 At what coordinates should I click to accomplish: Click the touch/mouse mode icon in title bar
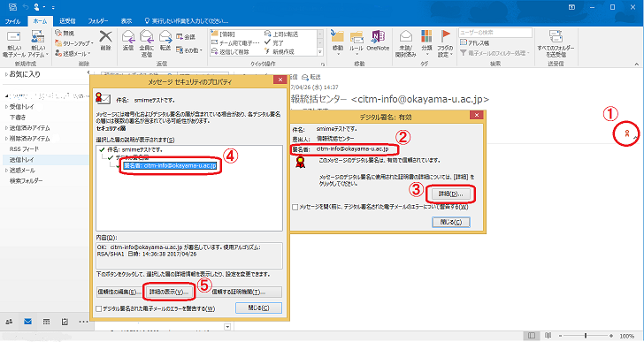pos(37,7)
